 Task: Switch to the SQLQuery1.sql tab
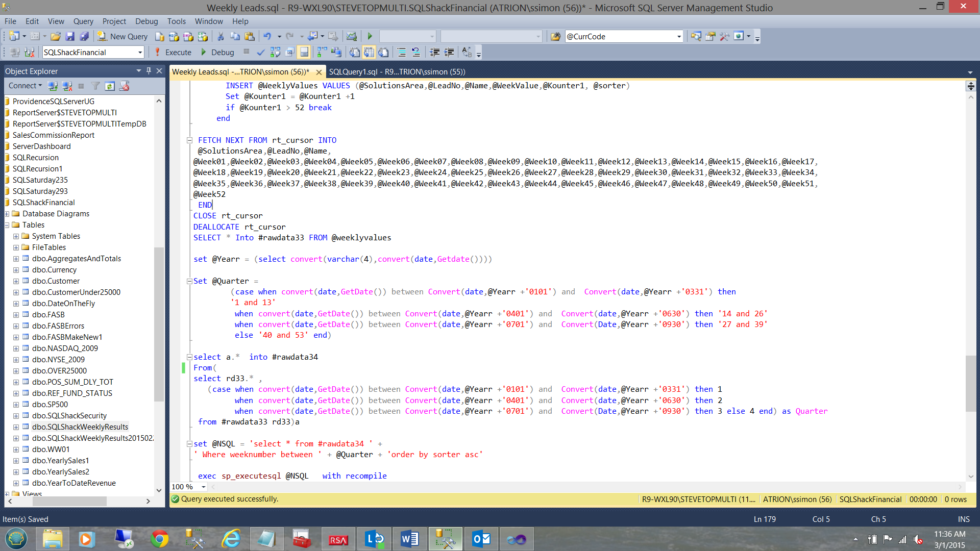pos(397,71)
